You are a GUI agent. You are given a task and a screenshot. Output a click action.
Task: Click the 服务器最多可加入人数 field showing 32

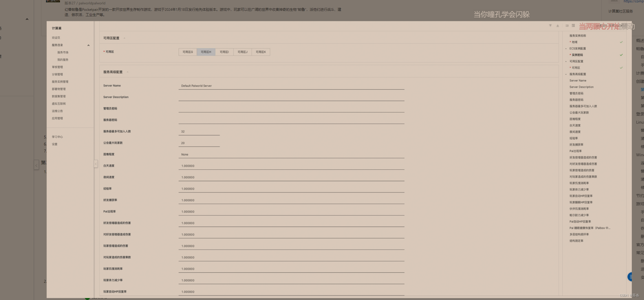(x=199, y=131)
